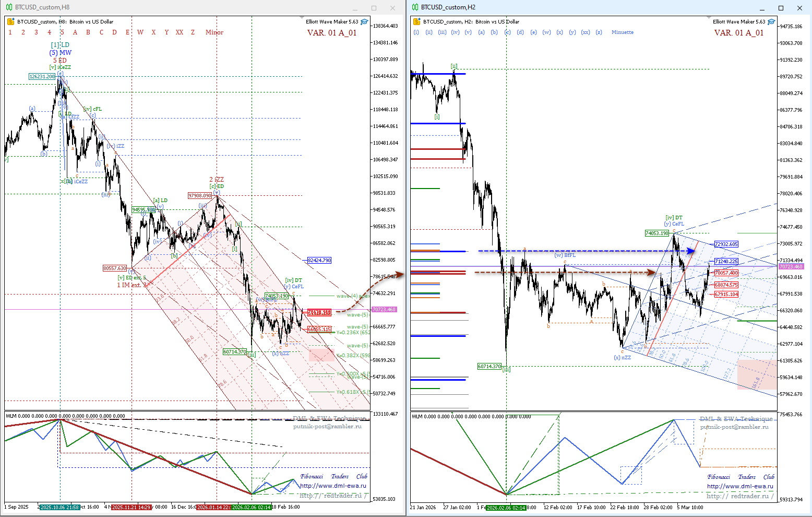Click the candlestick icon in the H8 window title
Screen dimensions: 812x517
[x=9, y=7]
